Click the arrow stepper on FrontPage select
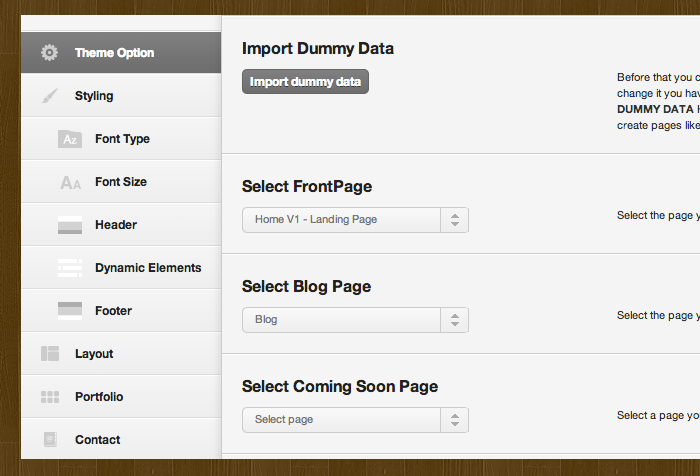The height and width of the screenshot is (476, 700). (454, 220)
